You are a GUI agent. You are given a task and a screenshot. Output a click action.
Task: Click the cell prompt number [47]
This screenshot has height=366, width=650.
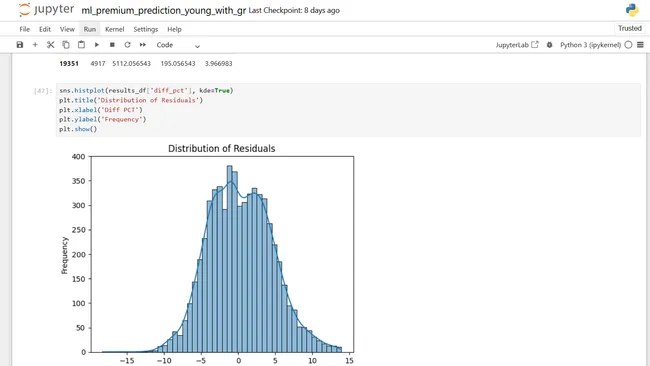(43, 90)
